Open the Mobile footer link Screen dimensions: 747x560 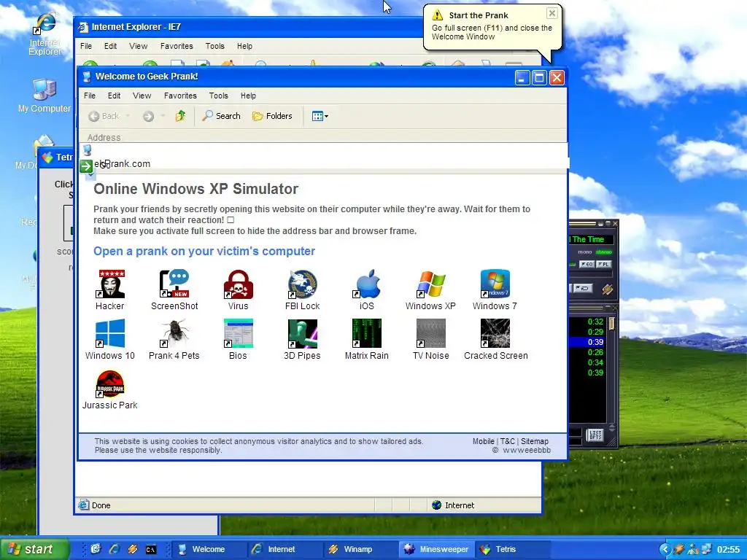click(x=483, y=441)
